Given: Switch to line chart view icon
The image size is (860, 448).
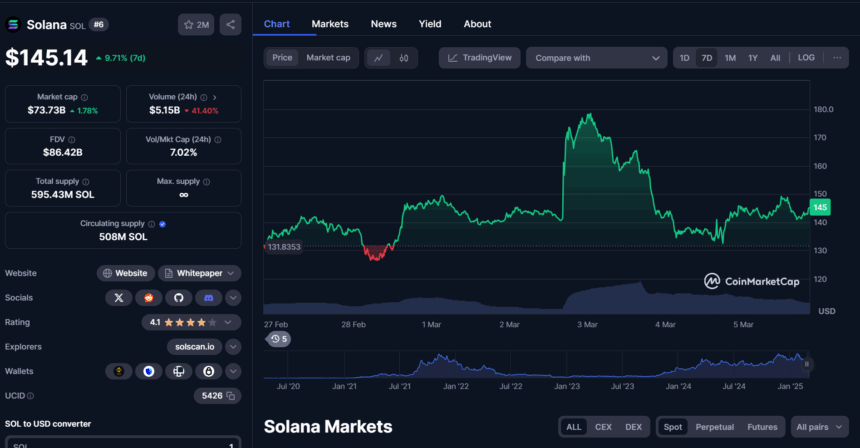Looking at the screenshot, I should tap(378, 58).
